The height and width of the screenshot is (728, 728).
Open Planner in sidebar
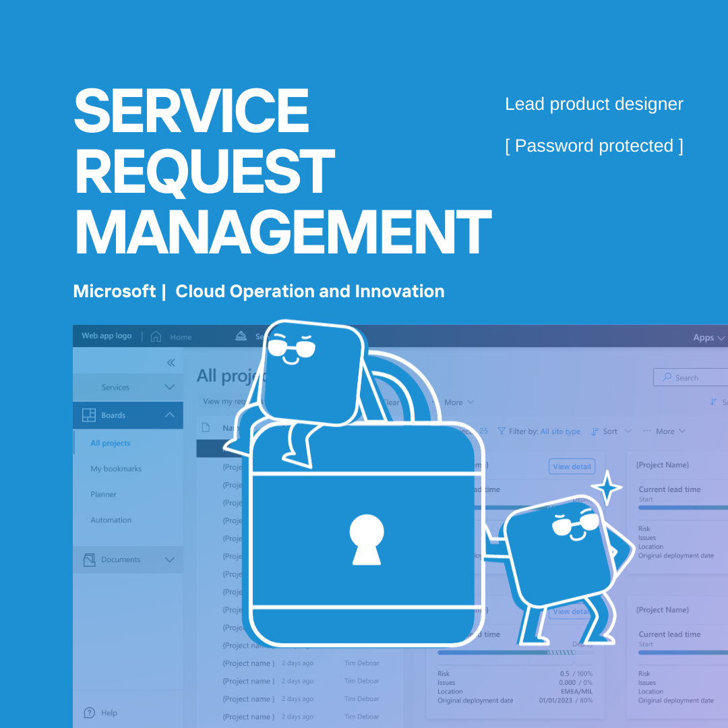(x=104, y=494)
